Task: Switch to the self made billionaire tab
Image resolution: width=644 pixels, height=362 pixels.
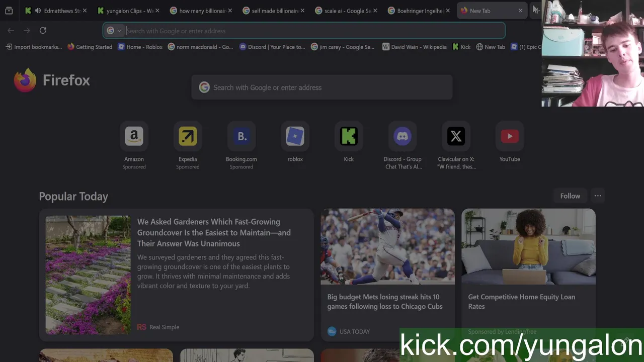Action: (274, 11)
